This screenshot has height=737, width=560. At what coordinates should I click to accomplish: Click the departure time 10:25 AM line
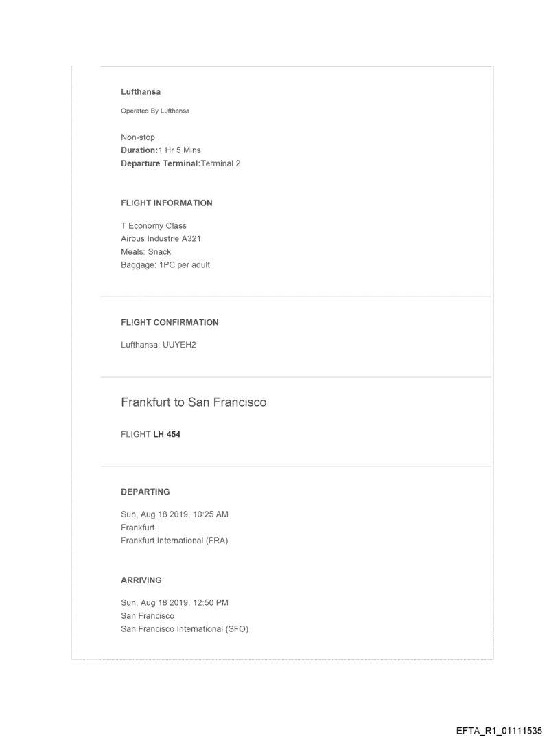click(179, 514)
